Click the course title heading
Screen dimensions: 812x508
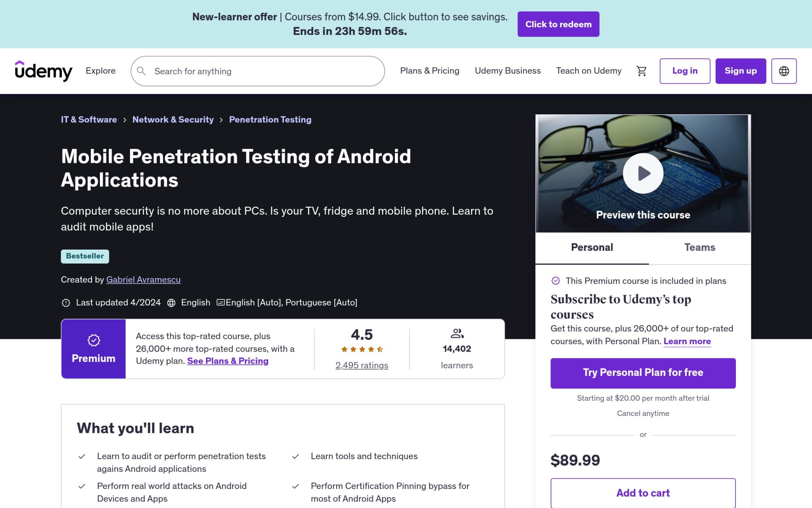click(236, 168)
